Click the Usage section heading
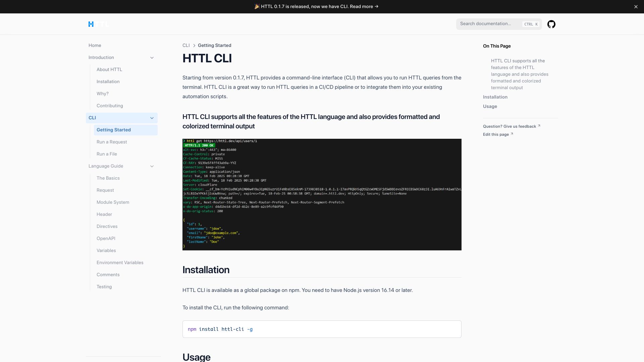The height and width of the screenshot is (362, 644). coord(197,357)
